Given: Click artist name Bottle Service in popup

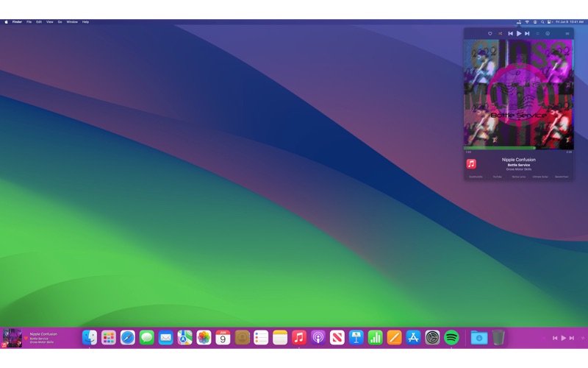Looking at the screenshot, I should coord(519,165).
